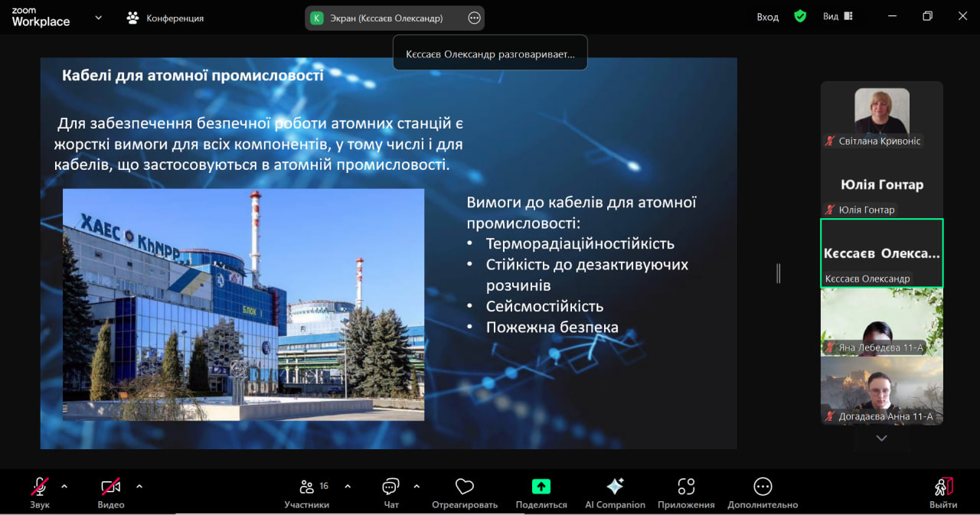Viewport: 980px width, 515px height.
Task: Select Кєссаєв Олександр active speaker tile
Action: tap(882, 253)
